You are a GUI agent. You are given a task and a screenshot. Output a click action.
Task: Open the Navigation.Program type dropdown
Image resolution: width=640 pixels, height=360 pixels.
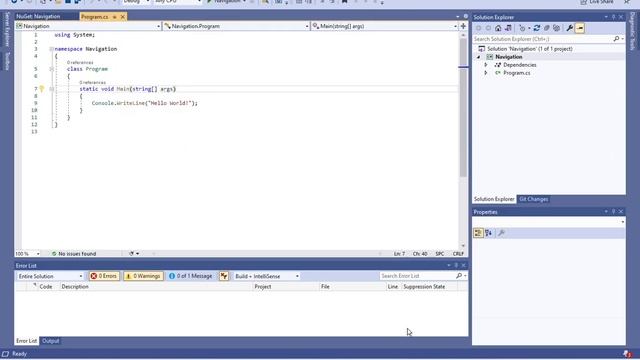pyautogui.click(x=236, y=26)
